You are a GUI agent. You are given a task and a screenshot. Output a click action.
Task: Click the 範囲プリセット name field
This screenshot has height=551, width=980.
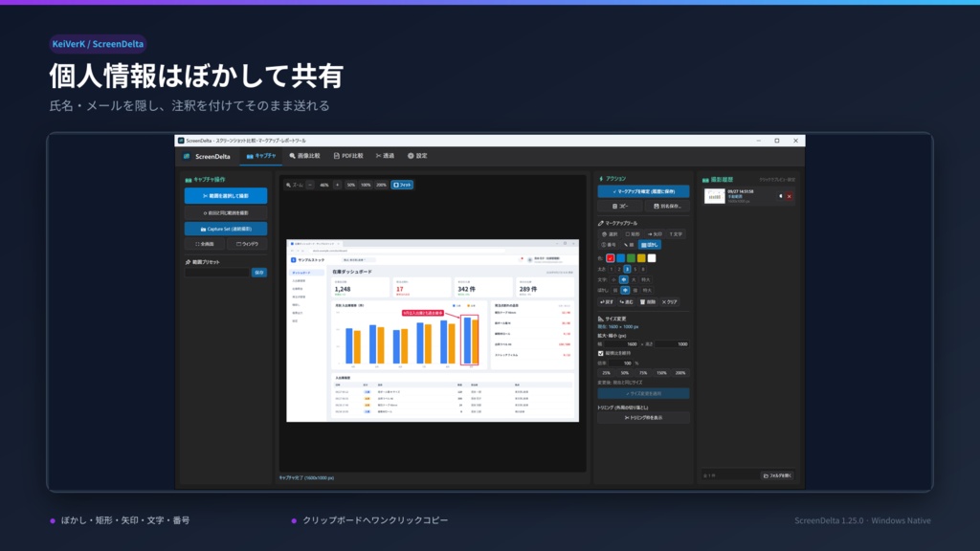217,273
